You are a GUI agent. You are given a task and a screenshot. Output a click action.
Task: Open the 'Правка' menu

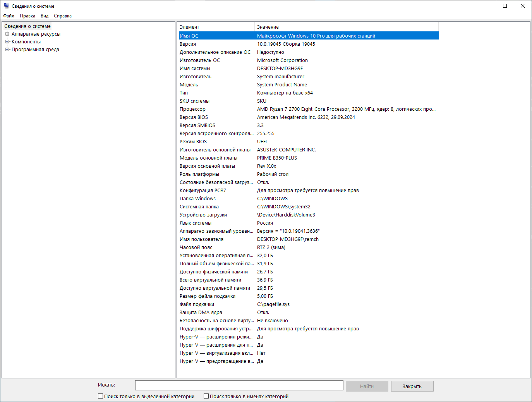coord(27,16)
